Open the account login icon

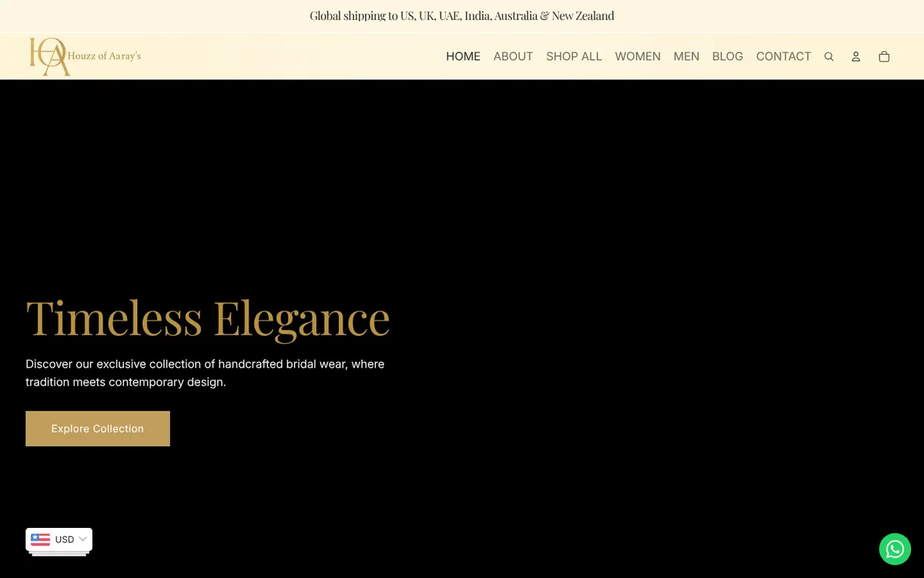pos(855,56)
